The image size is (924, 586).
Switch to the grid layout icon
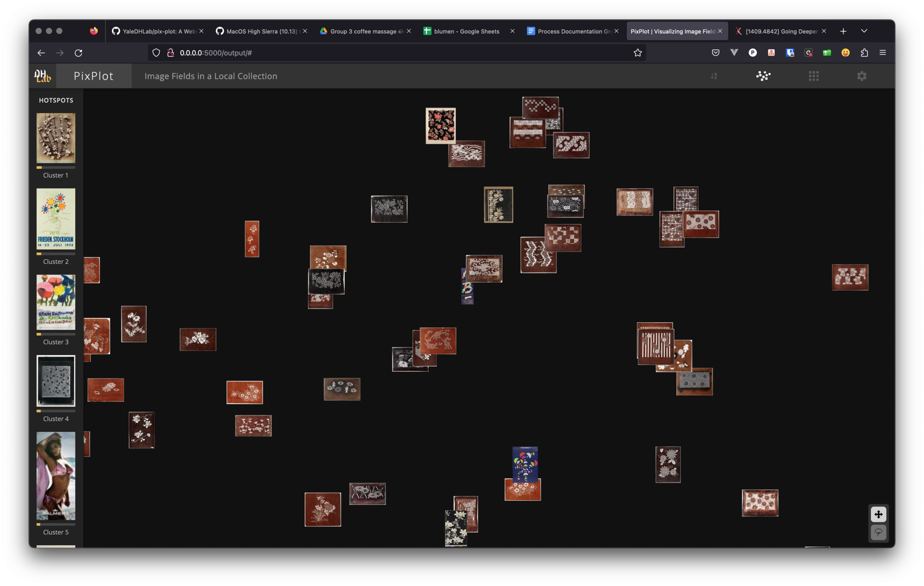[x=814, y=76]
